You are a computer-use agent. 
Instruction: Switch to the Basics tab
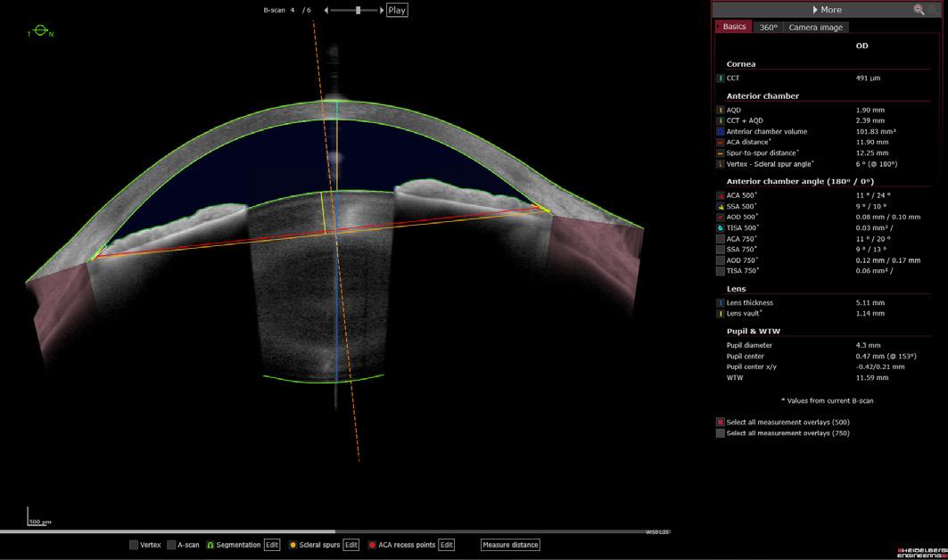point(734,27)
